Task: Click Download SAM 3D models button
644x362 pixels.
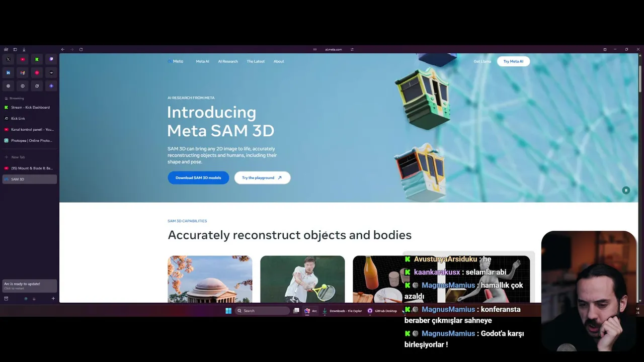Action: pyautogui.click(x=198, y=177)
